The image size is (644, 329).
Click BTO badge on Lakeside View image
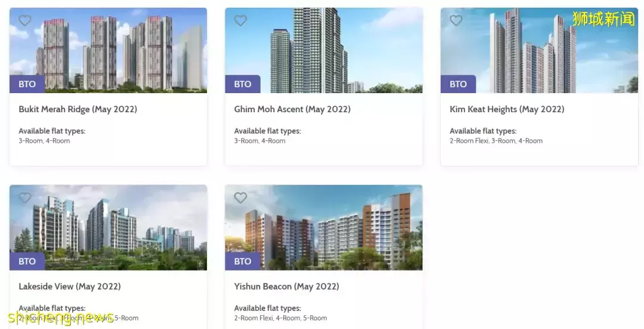pos(27,261)
